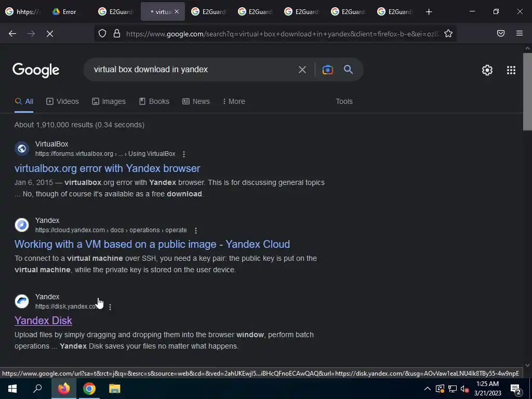Open Windows taskbar search
Screen dimensions: 532x399
tap(37, 389)
